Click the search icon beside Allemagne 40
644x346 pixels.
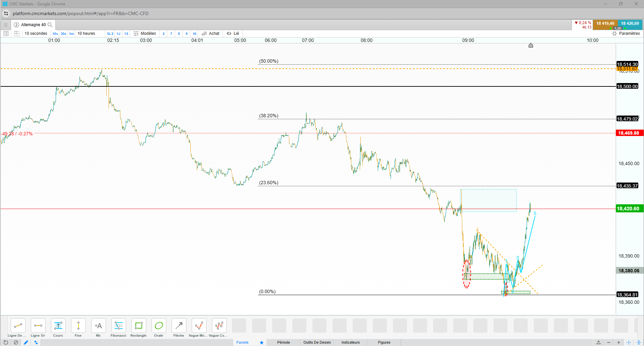[50, 25]
